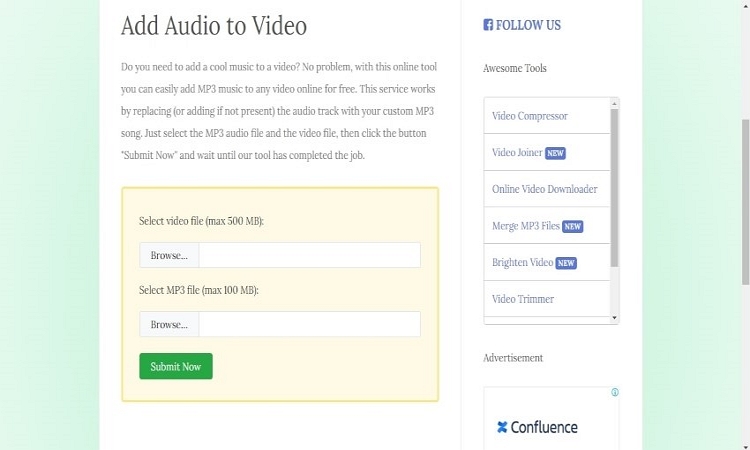Click the 'Select video file (max 500 MB):' label

[x=201, y=221]
